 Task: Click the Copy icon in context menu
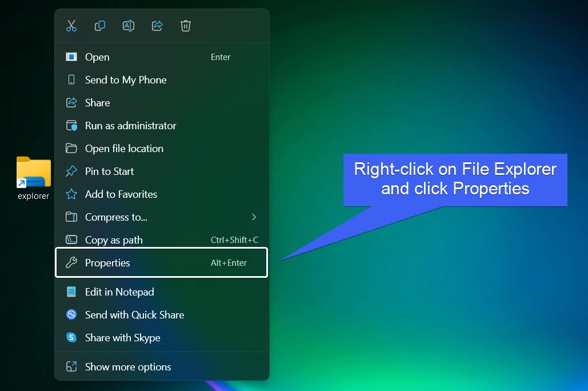[x=100, y=26]
